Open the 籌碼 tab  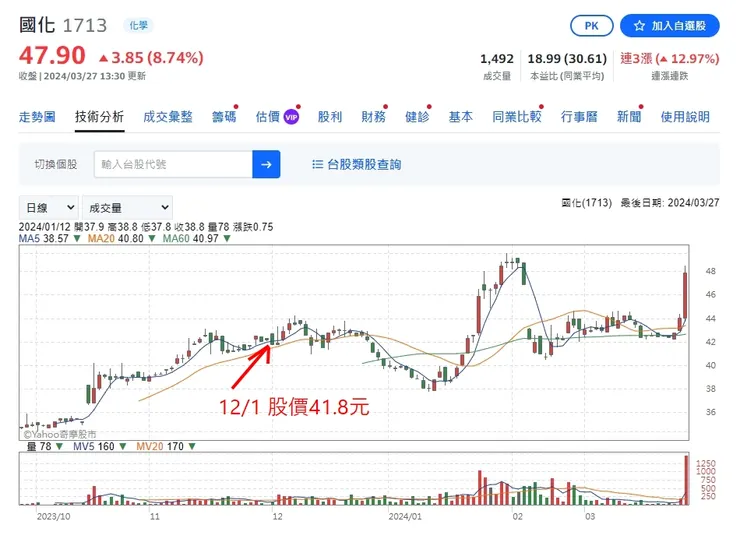(224, 117)
